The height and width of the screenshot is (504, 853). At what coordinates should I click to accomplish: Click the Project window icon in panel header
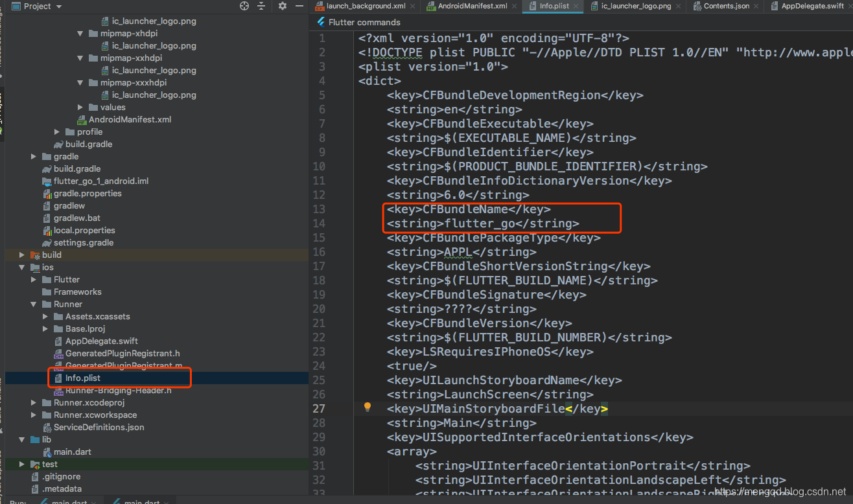16,6
